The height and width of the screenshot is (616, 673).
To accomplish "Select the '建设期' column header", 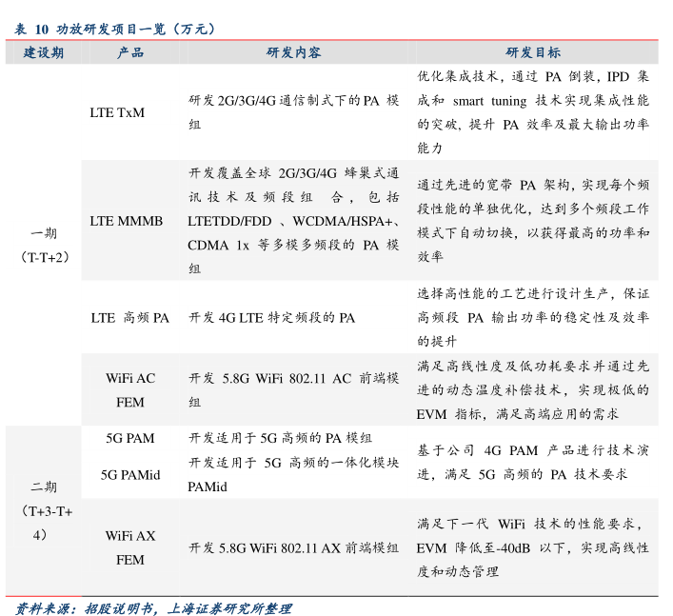I will 44,53.
